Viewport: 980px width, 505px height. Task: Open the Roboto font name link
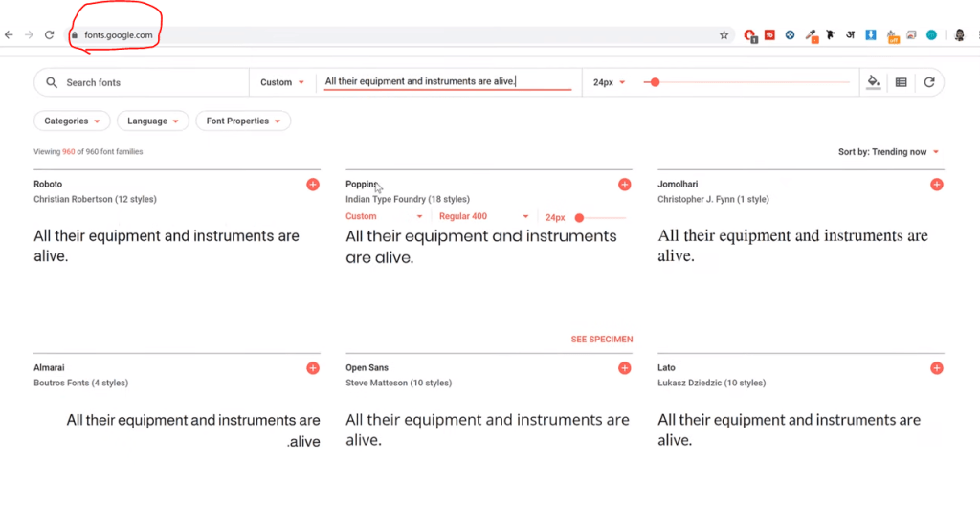click(x=48, y=185)
